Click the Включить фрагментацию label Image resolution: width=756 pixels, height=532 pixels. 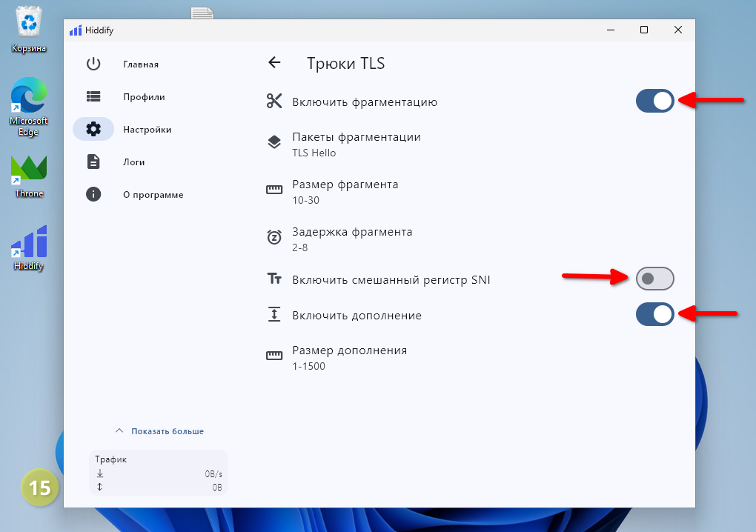point(365,102)
